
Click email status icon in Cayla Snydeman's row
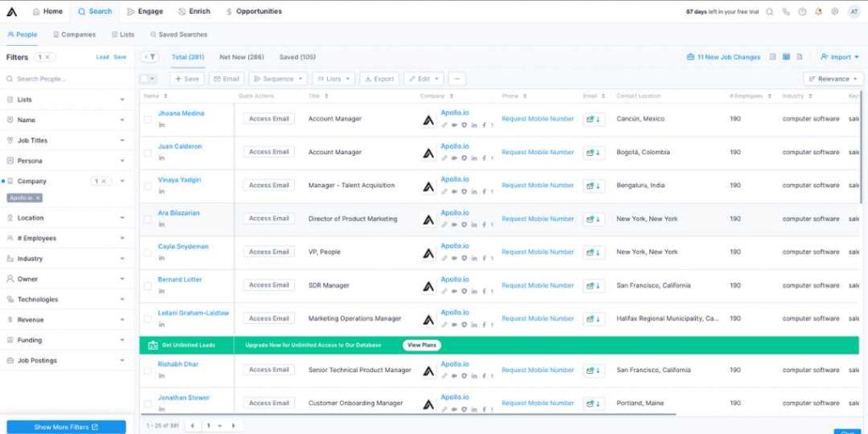point(593,253)
